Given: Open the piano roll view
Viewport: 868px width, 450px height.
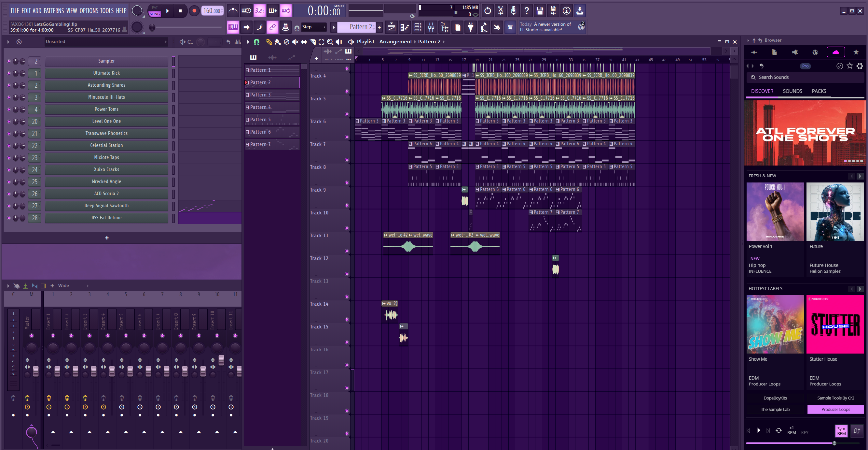Looking at the screenshot, I should (x=404, y=27).
